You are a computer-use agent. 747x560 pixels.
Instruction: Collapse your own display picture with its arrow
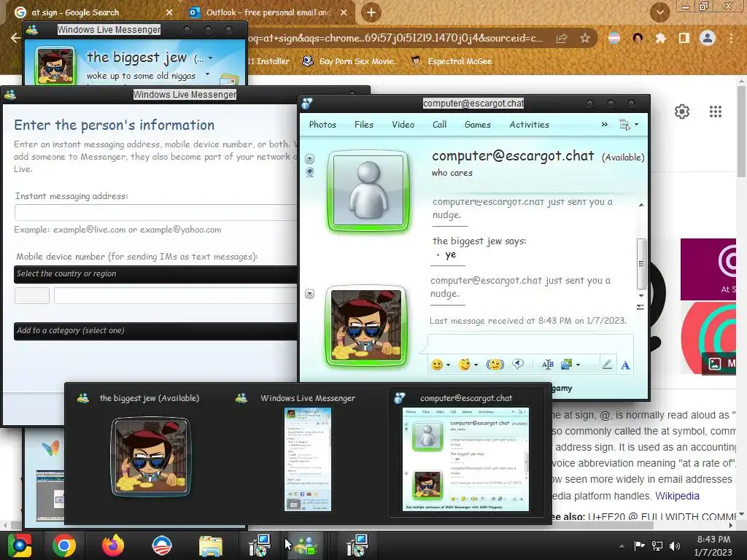click(309, 293)
